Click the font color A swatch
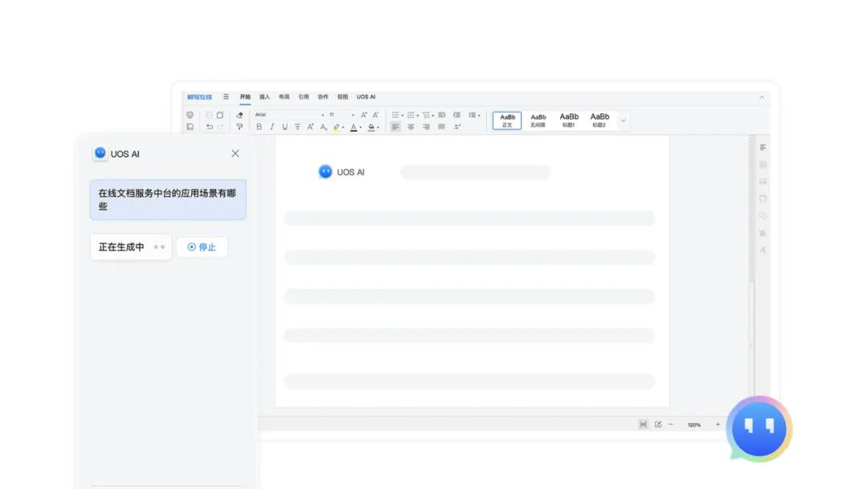This screenshot has width=868, height=489. point(354,127)
